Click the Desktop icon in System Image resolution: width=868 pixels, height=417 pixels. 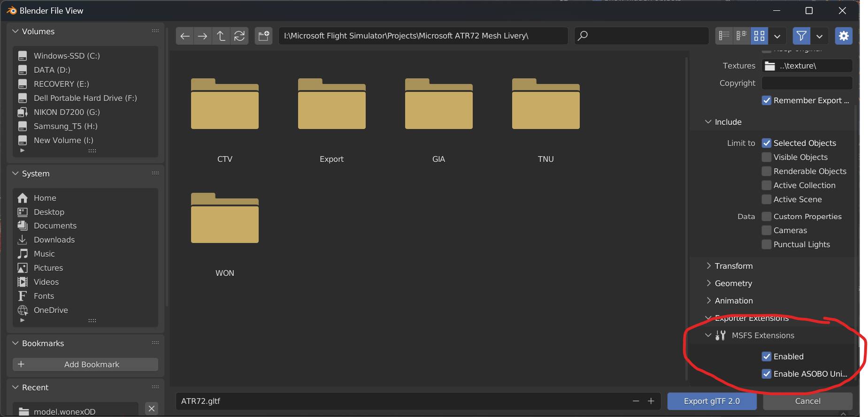tap(23, 212)
